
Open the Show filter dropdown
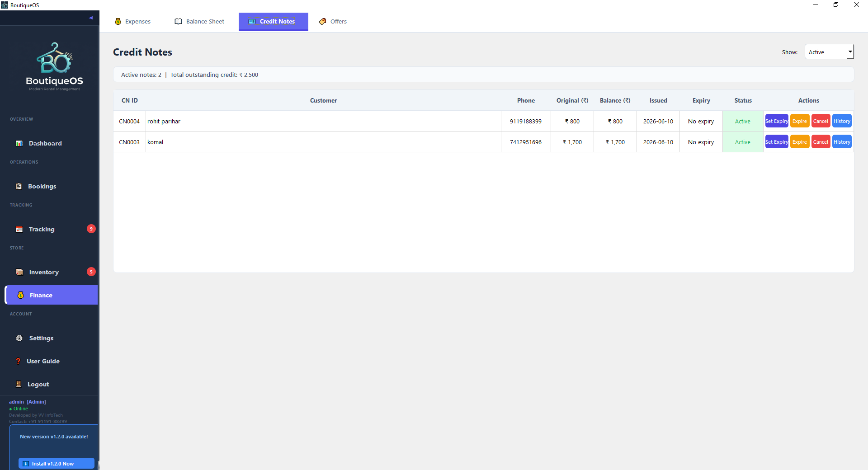[829, 52]
